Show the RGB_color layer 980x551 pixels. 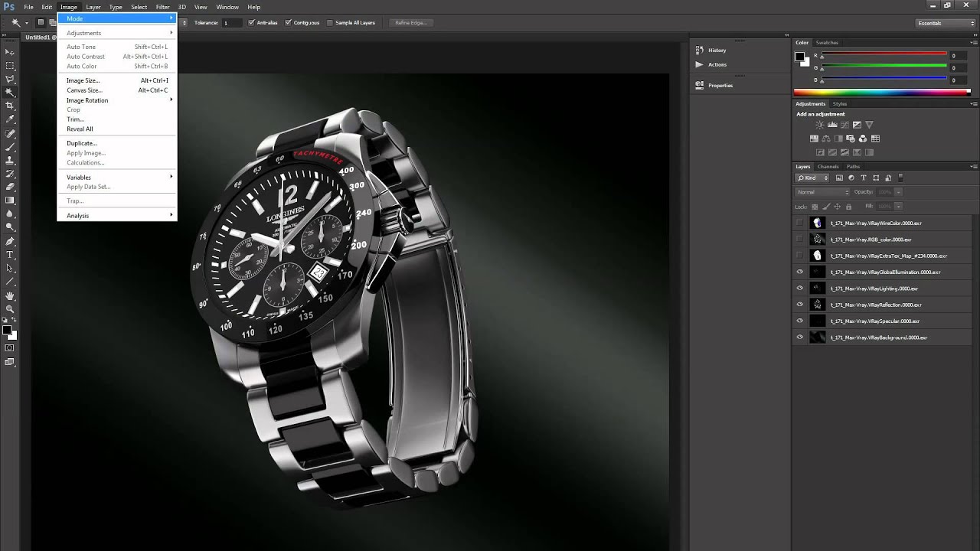[800, 240]
